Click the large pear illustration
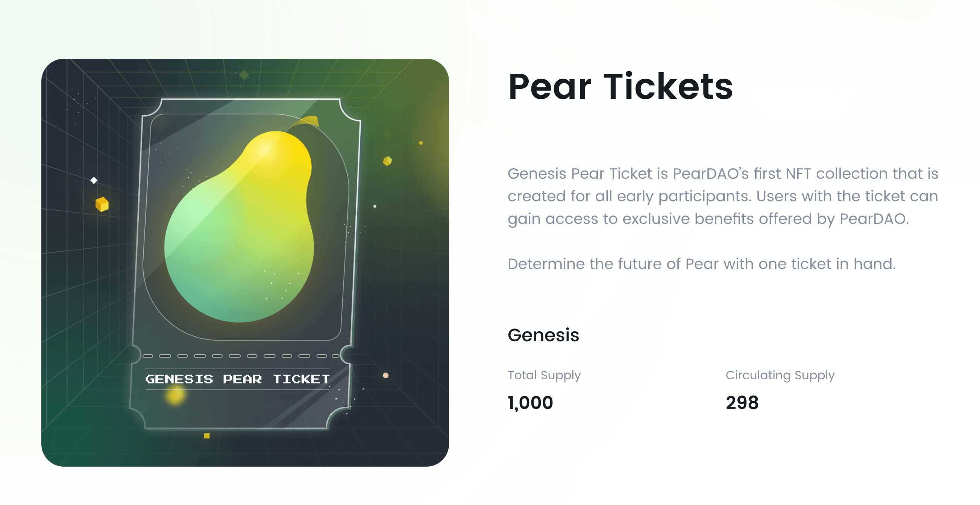980x505 pixels. pos(239,227)
